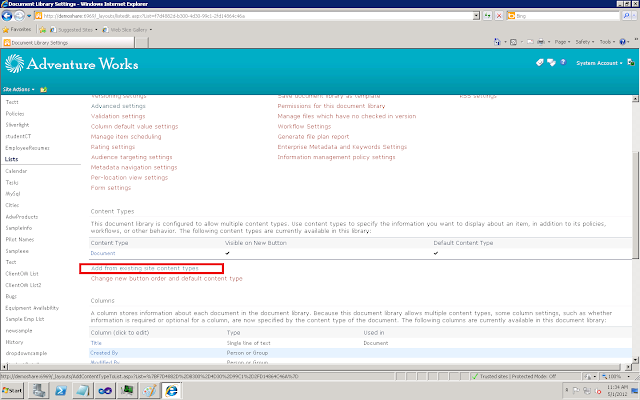
Task: Click Add from existing site content types
Action: (144, 269)
